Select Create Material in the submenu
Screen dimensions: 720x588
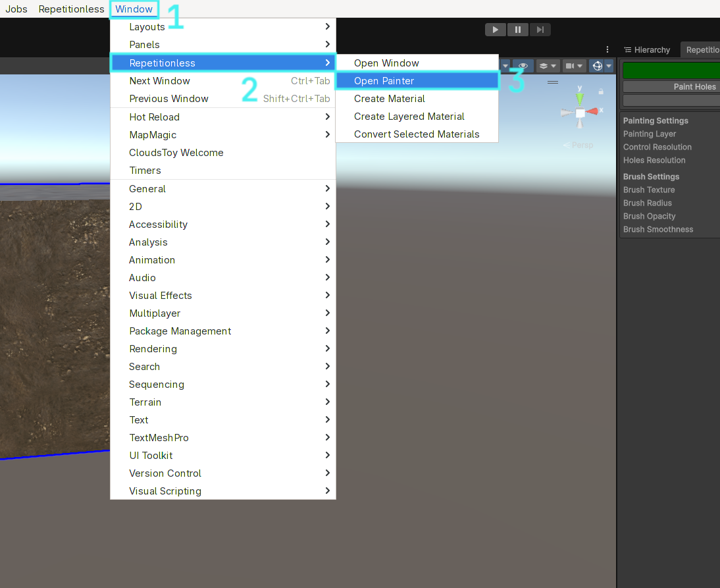tap(417, 99)
